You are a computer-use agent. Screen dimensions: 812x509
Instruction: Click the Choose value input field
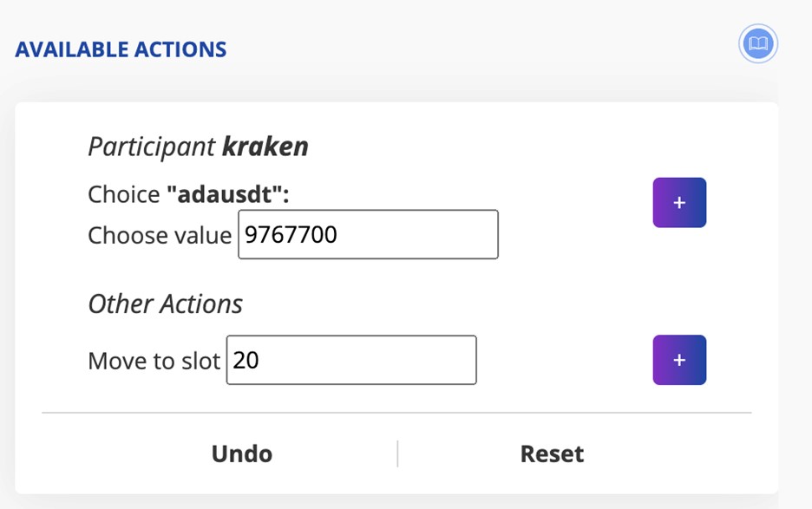(x=368, y=235)
